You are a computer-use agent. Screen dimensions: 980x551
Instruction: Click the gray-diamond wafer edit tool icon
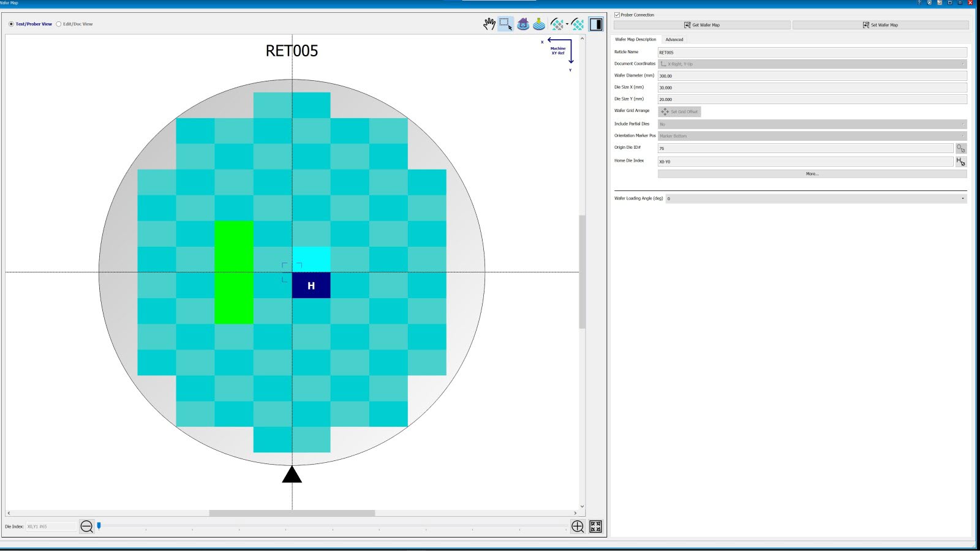(556, 23)
